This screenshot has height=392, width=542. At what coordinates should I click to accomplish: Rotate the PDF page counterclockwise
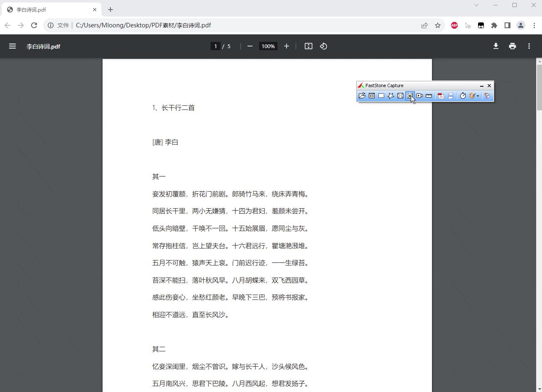(323, 46)
